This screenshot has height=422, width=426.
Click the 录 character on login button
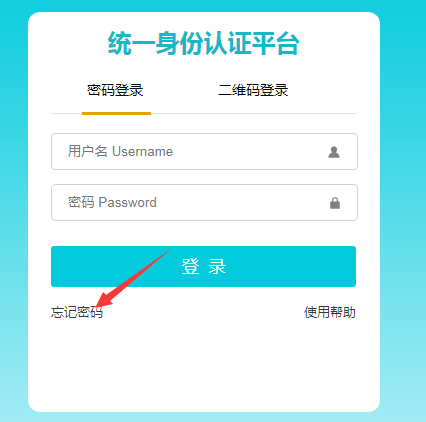click(x=217, y=266)
